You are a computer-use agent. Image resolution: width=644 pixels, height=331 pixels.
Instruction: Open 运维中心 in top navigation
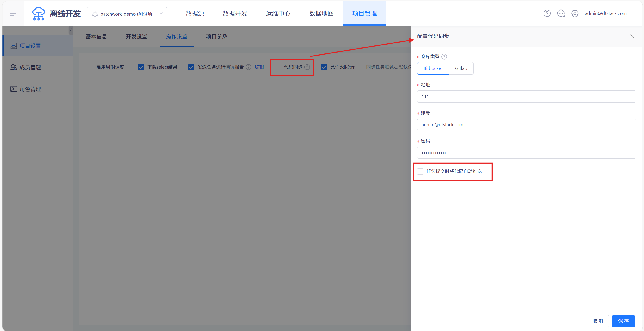(x=278, y=13)
